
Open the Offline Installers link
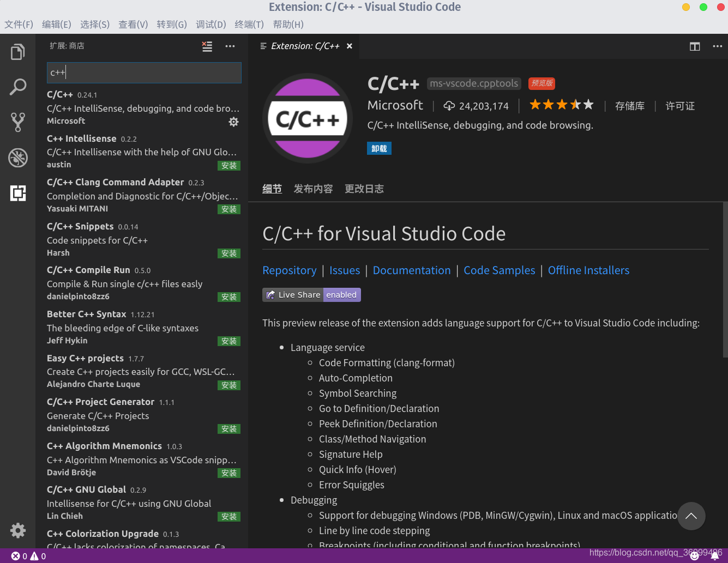[x=588, y=270]
